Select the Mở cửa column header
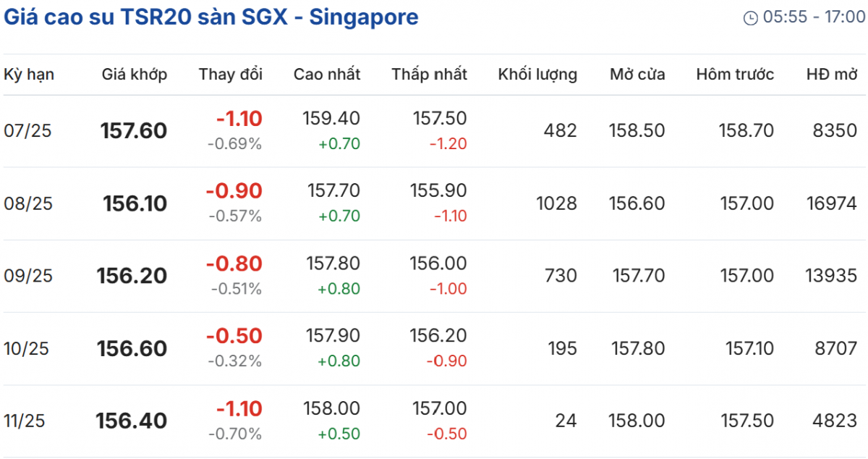Viewport: 868px width, 459px height. click(x=637, y=74)
